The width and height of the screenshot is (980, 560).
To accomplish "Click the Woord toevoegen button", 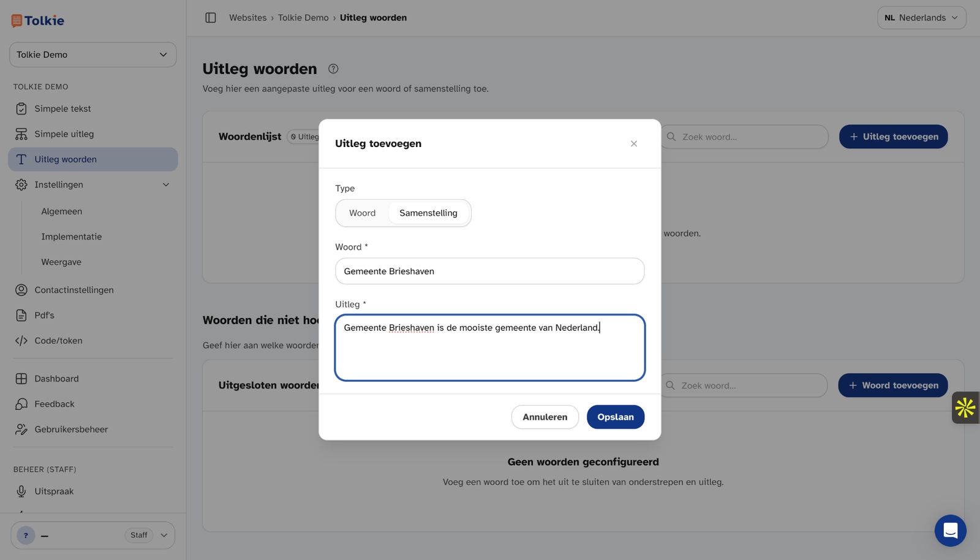I will pyautogui.click(x=893, y=385).
